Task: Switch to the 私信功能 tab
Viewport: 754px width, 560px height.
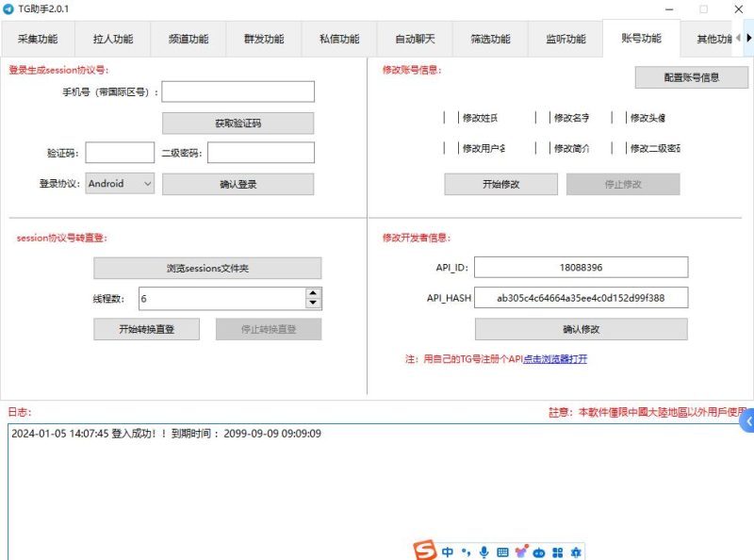Action: [x=339, y=40]
